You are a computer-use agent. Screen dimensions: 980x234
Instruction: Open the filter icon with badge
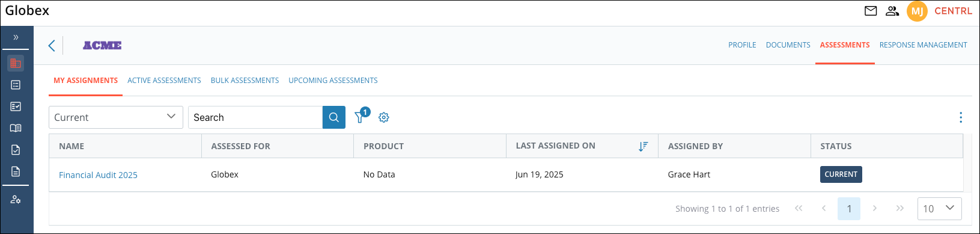point(361,116)
